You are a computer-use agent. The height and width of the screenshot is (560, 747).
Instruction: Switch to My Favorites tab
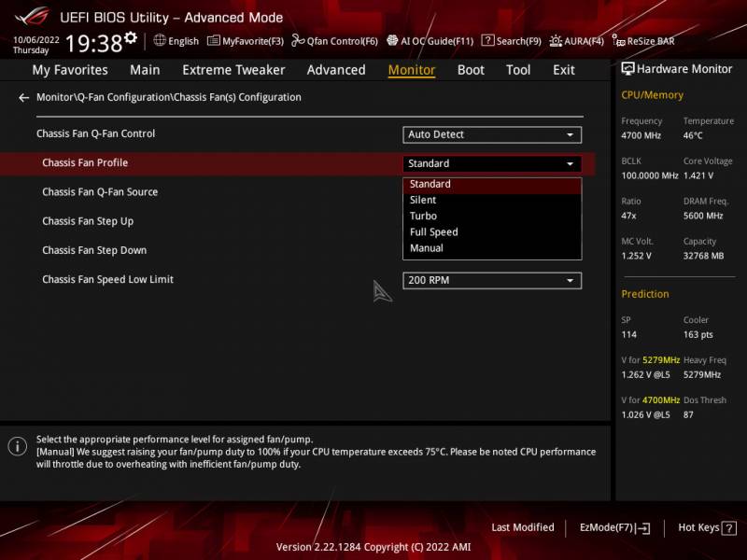point(70,70)
